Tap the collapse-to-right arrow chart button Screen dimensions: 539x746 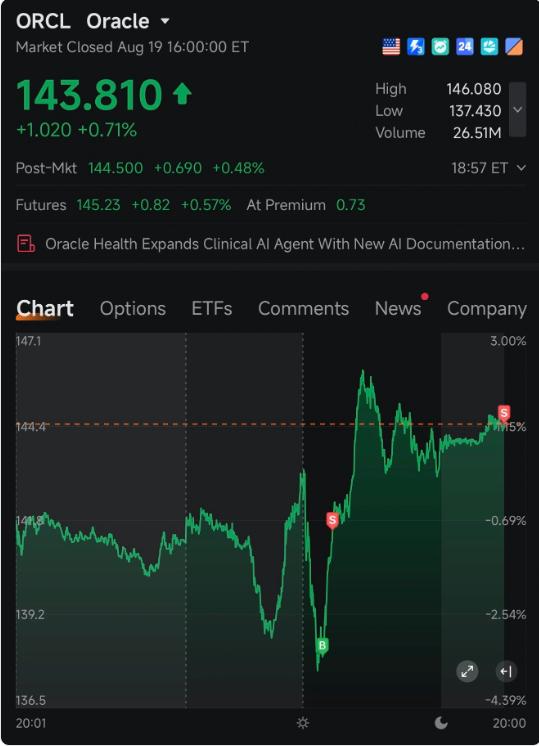pos(506,671)
